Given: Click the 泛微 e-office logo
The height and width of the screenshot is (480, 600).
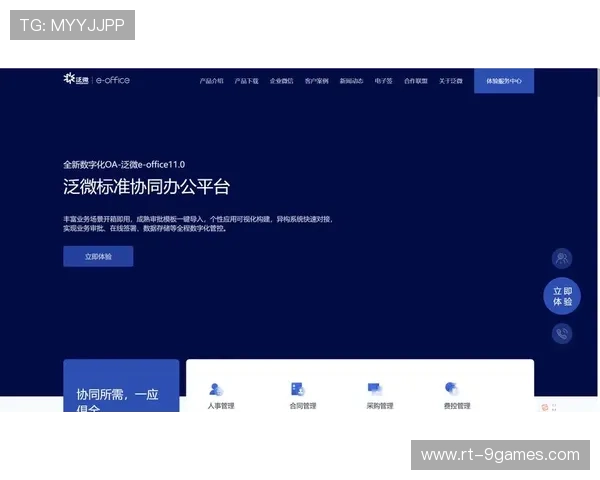Looking at the screenshot, I should [x=96, y=79].
